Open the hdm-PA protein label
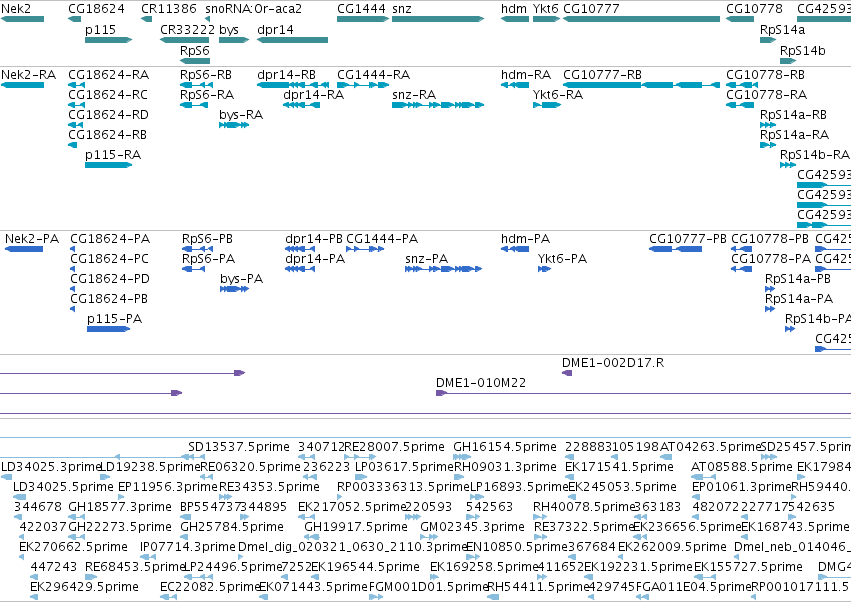 [525, 238]
